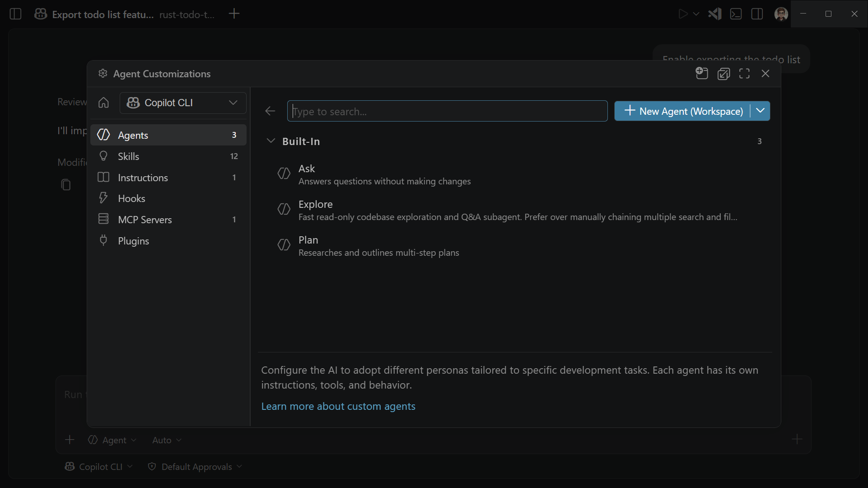Viewport: 868px width, 488px height.
Task: Open the Copilot CLI agent selector dropdown
Action: click(x=182, y=103)
